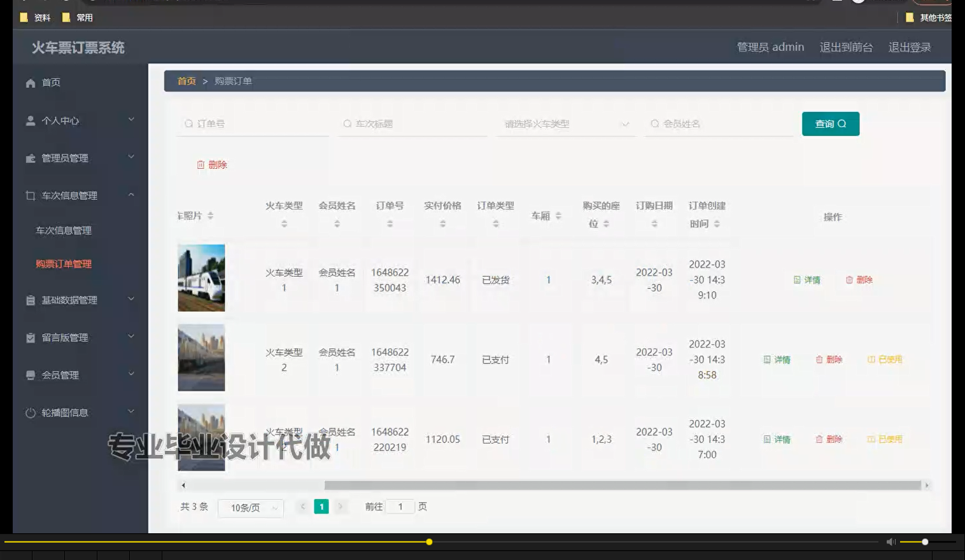Click 退出到前台 in header
The height and width of the screenshot is (560, 965).
[846, 47]
